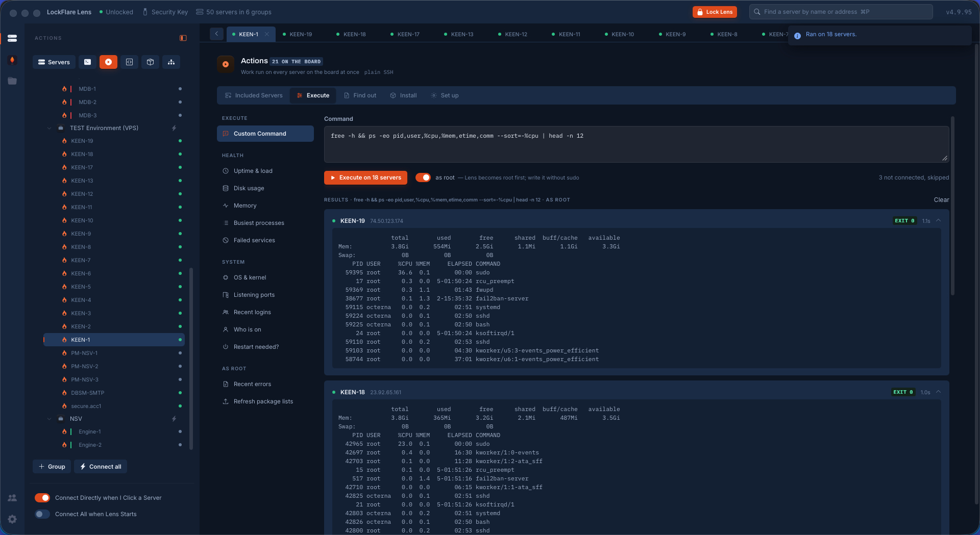This screenshot has height=535, width=980.
Task: Click the lightning icon next to NSV group
Action: (x=174, y=419)
